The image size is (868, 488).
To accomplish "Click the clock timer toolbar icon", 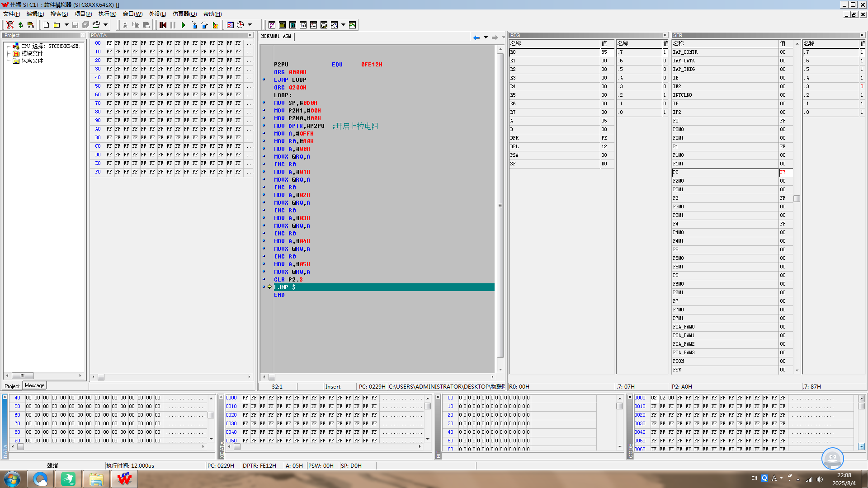I will coord(241,25).
